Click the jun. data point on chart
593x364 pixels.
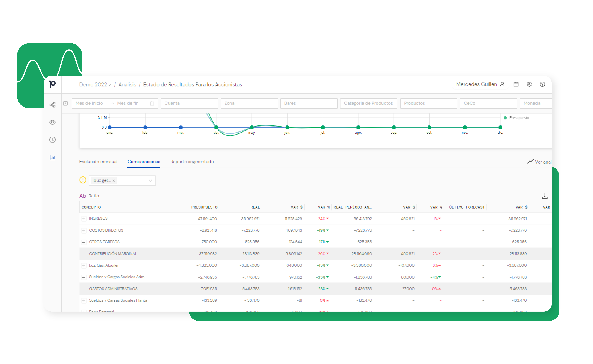tap(287, 127)
